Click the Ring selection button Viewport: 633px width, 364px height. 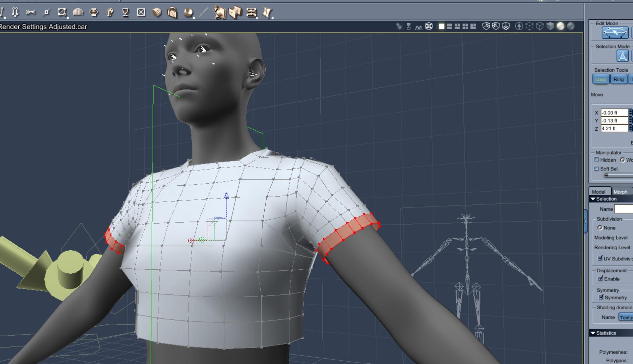click(x=618, y=79)
